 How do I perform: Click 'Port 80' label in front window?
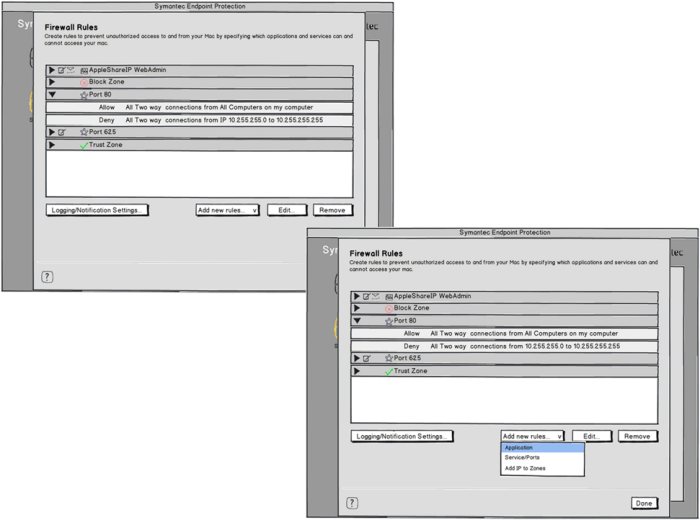(405, 321)
